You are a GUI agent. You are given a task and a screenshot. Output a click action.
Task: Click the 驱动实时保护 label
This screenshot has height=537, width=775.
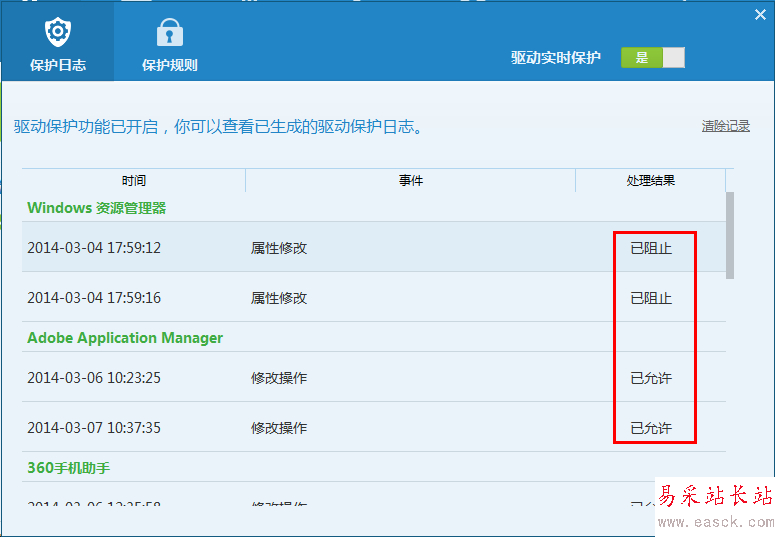pos(556,58)
